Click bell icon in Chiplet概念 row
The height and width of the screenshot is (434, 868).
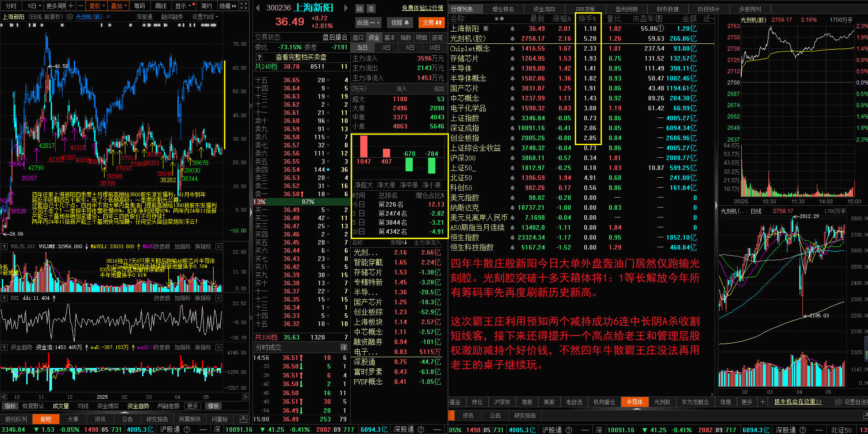512,48
